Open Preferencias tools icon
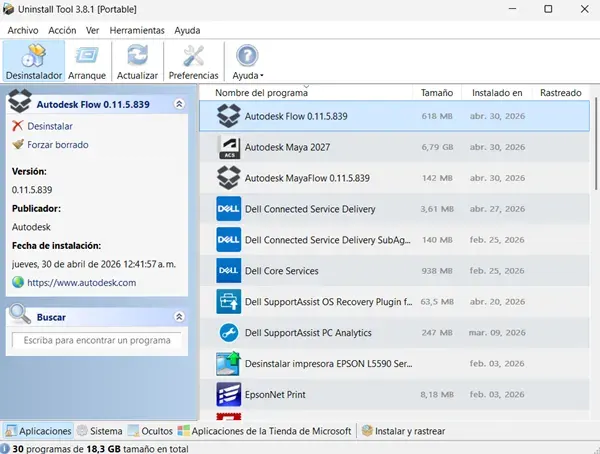 pyautogui.click(x=193, y=61)
